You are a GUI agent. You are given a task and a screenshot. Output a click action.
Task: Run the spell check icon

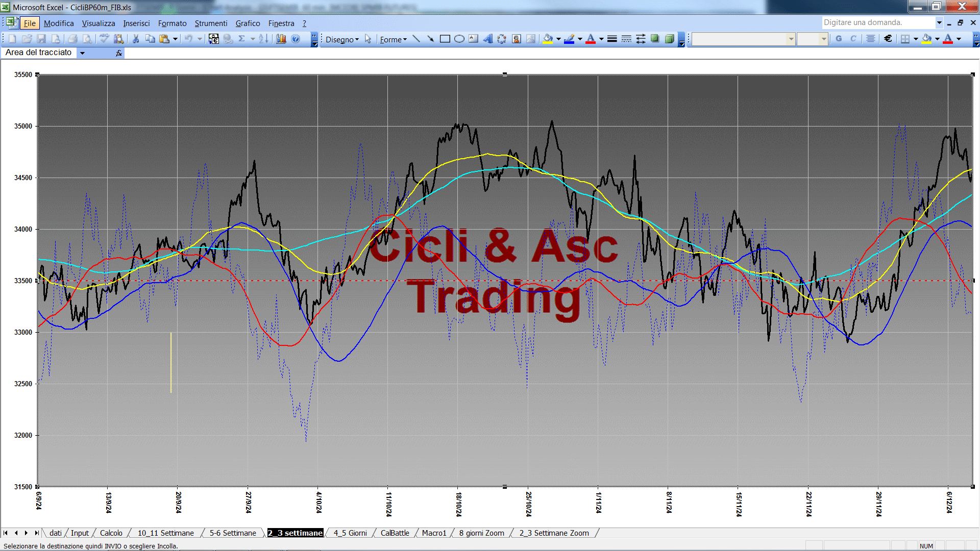click(104, 39)
